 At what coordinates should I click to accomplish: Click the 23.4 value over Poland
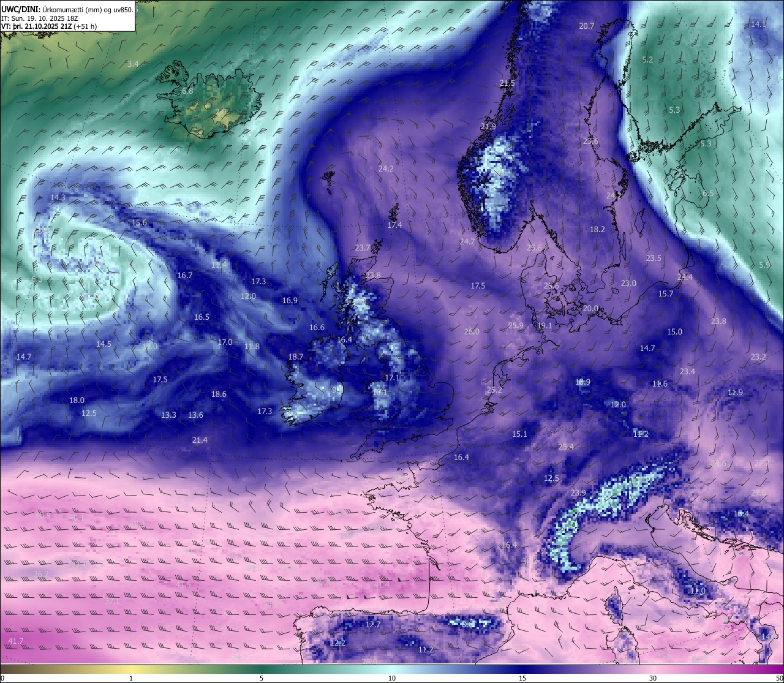pos(687,371)
